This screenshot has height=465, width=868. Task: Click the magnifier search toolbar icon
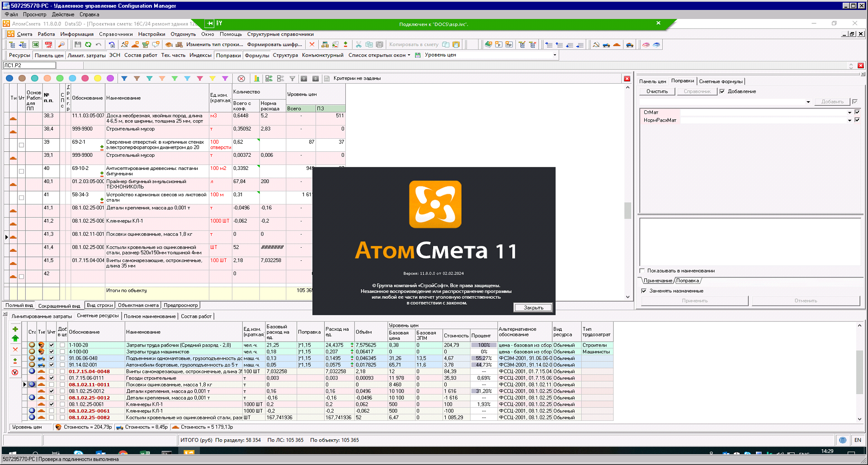61,45
